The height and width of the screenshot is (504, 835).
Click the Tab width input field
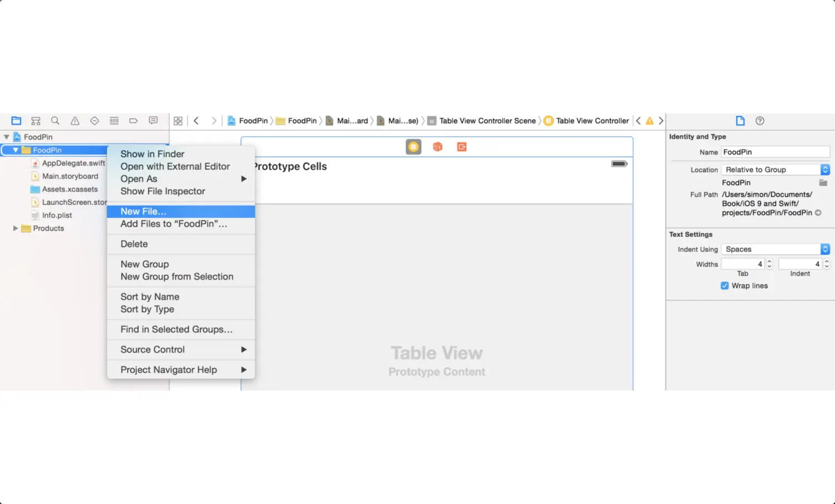743,264
